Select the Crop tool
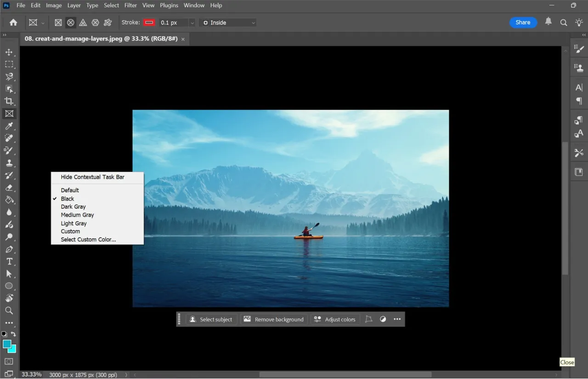588x379 pixels. [x=9, y=101]
